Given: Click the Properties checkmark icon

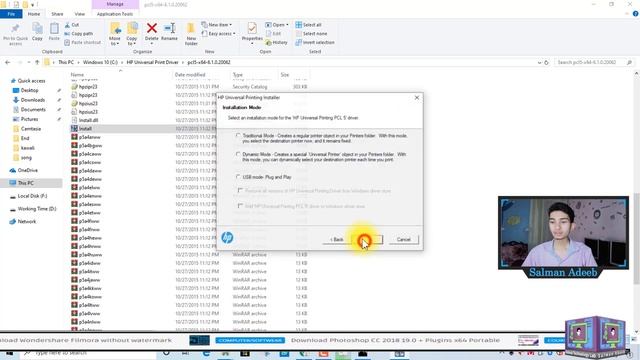Looking at the screenshot, I should click(252, 28).
